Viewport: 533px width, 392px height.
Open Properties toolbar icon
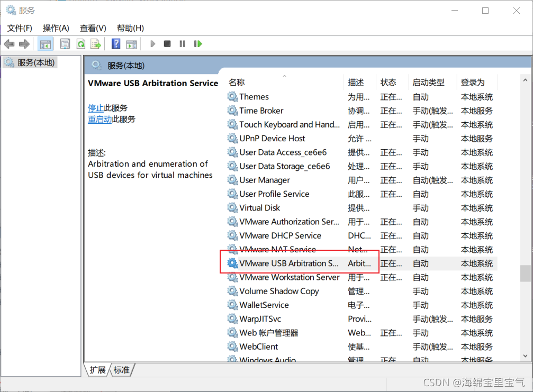[x=65, y=44]
